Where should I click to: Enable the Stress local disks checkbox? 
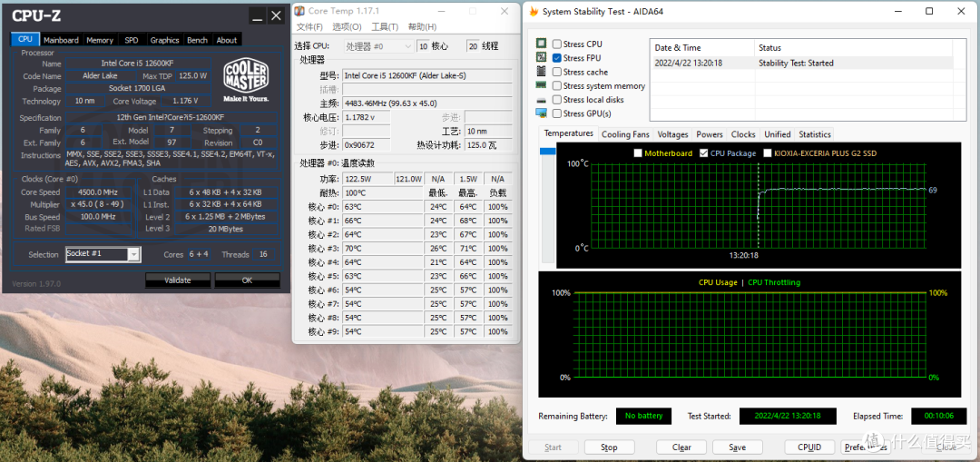coord(556,100)
